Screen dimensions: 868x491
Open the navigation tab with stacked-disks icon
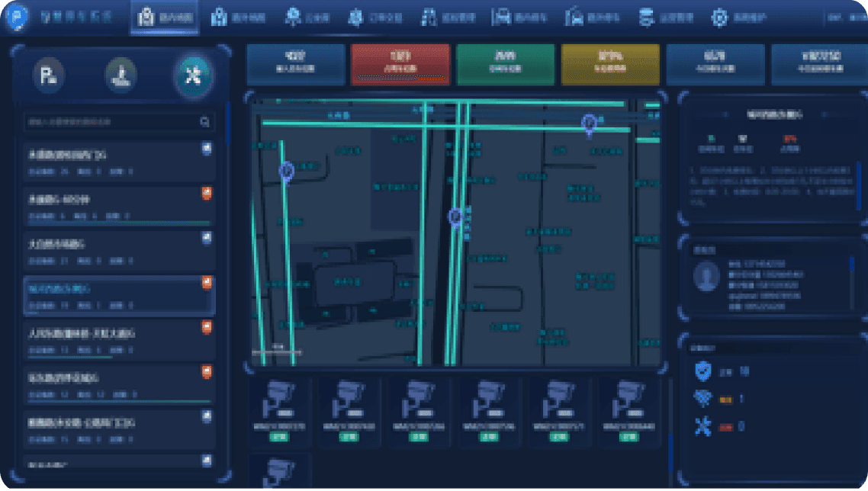pos(665,18)
